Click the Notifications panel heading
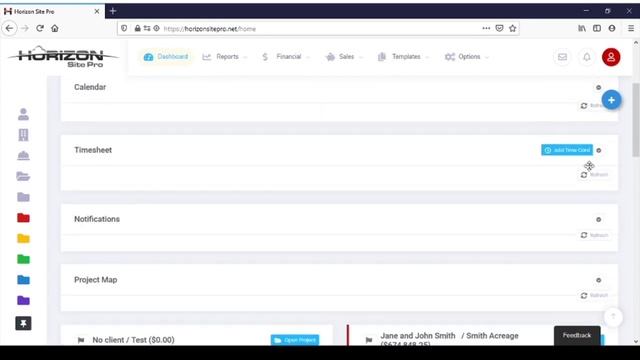Screen dimensions: 640x360 point(97,219)
